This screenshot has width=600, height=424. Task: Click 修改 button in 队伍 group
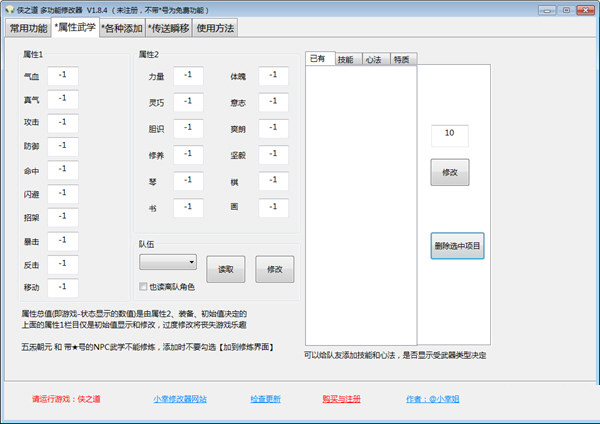point(275,269)
